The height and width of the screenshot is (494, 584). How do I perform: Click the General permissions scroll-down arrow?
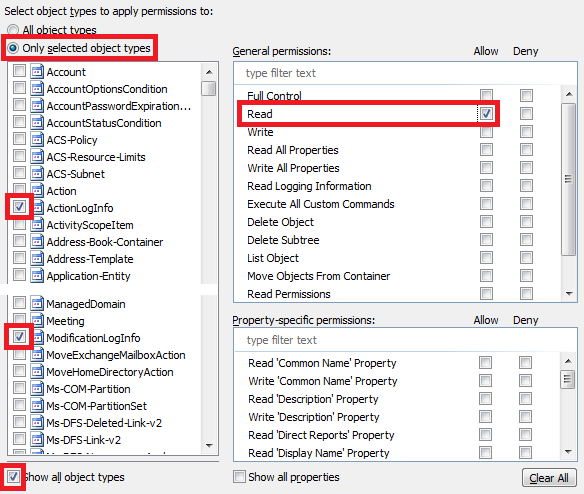(x=569, y=294)
